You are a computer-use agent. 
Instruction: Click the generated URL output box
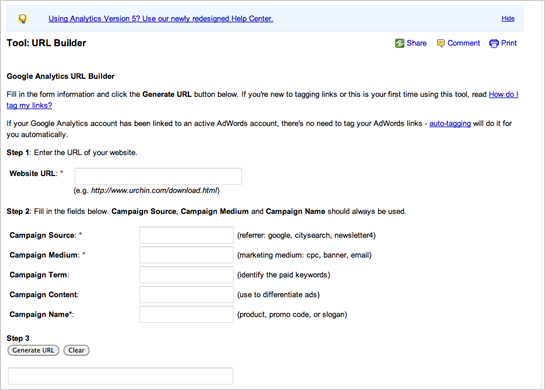120,376
